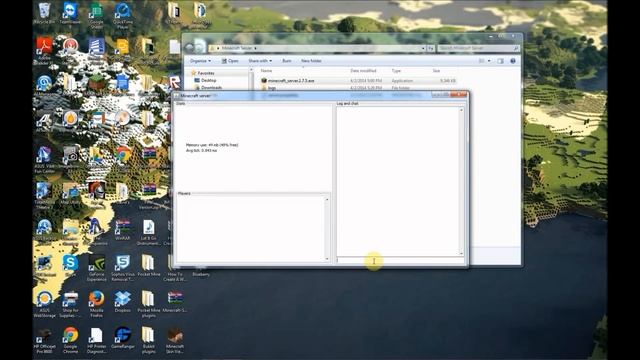Open the HP Printer Diagnostic shortcut

pos(96,340)
